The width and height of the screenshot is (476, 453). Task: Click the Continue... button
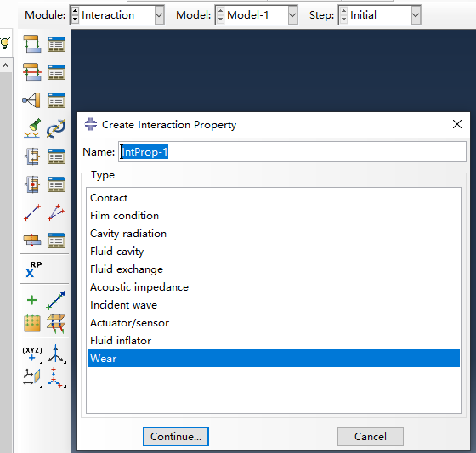tap(176, 436)
